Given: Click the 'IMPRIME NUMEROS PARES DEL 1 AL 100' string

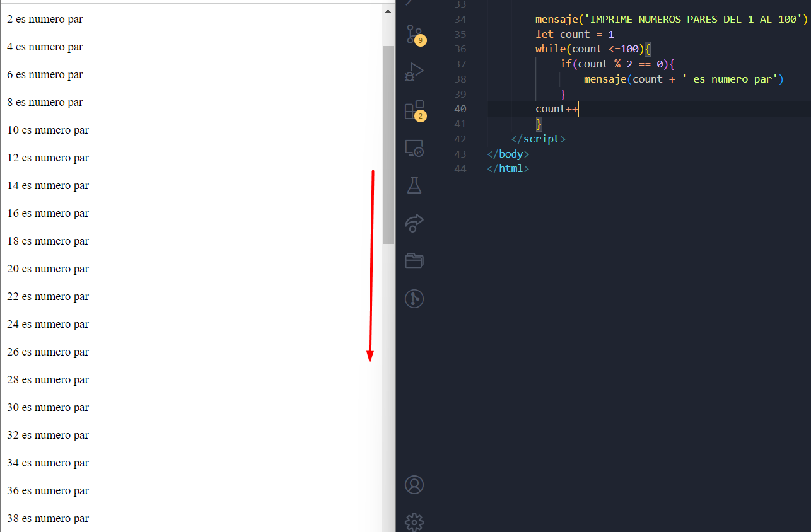Looking at the screenshot, I should tap(692, 20).
